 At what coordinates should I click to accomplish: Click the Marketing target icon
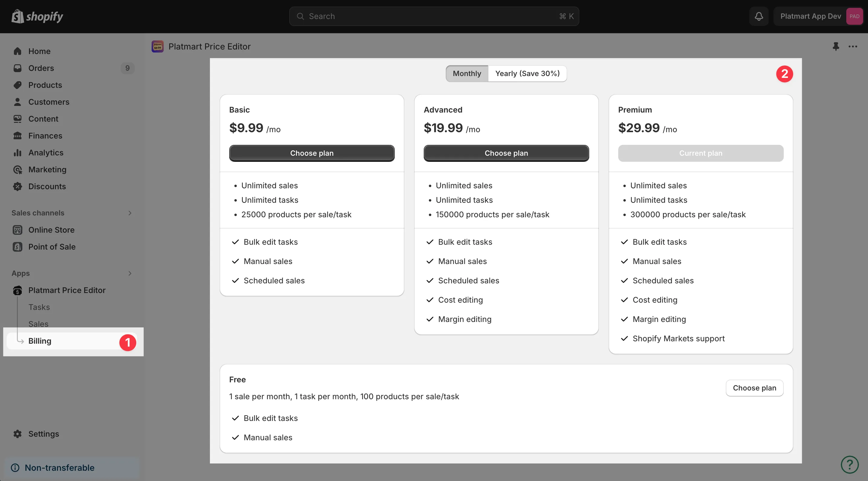click(18, 169)
